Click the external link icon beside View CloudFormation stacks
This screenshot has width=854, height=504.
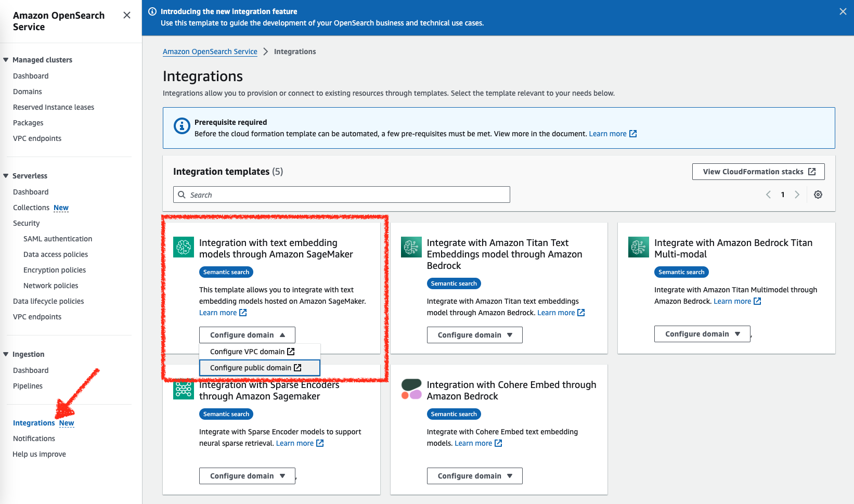(x=812, y=171)
